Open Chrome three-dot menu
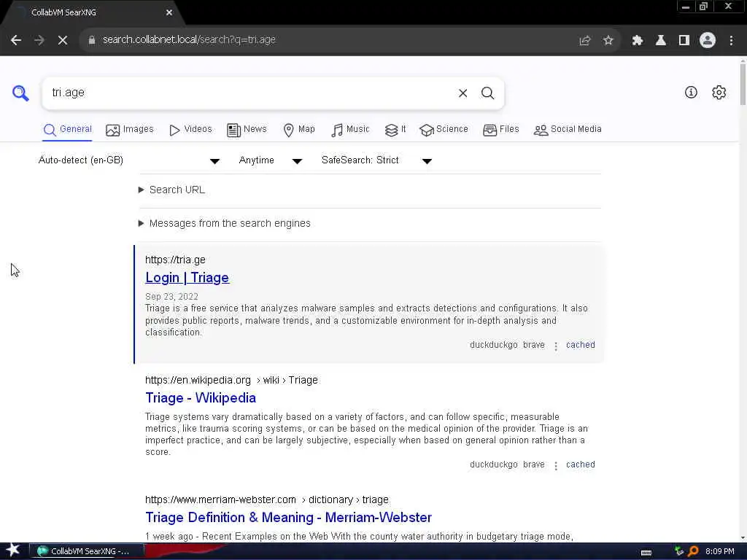 731,41
